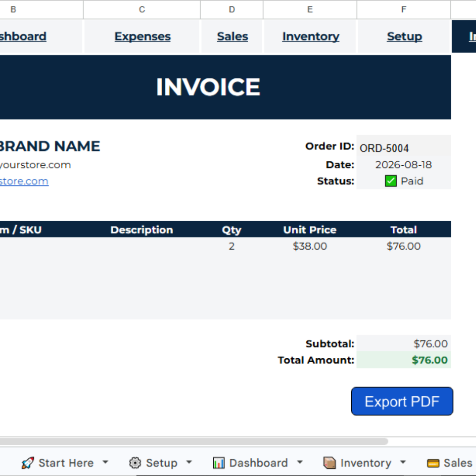Select the Paid status cell

(x=403, y=181)
